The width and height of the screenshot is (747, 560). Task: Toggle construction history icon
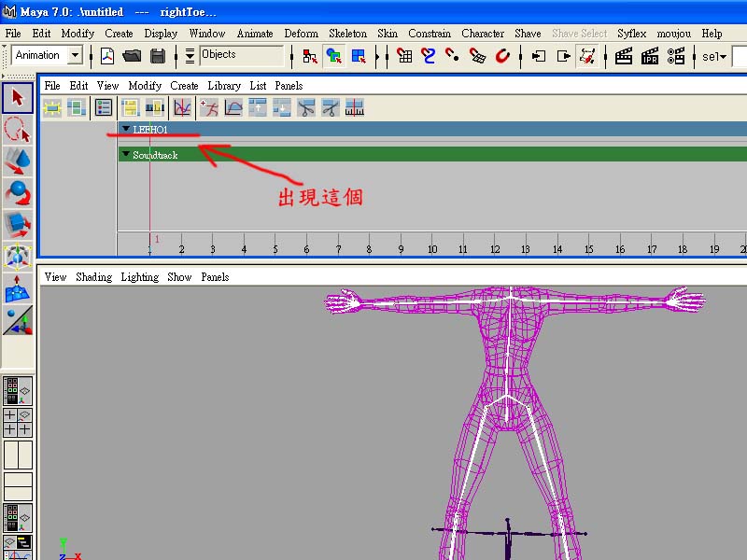587,56
